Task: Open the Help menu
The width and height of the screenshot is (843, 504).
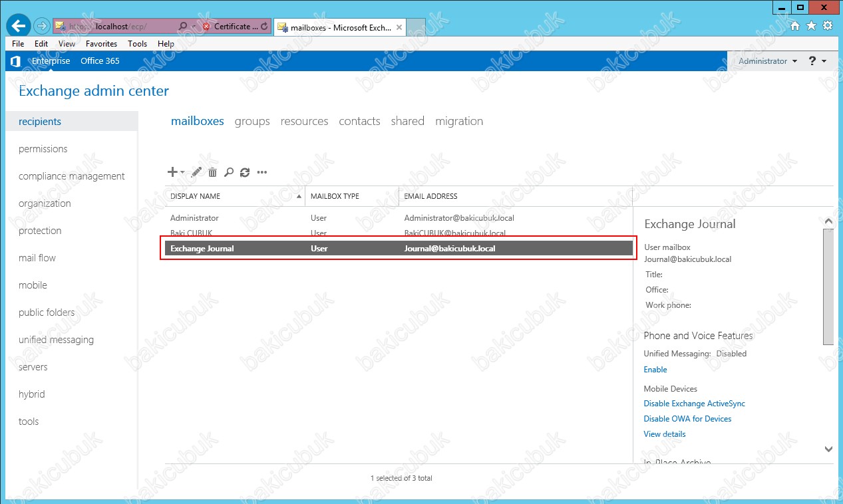Action: click(166, 44)
